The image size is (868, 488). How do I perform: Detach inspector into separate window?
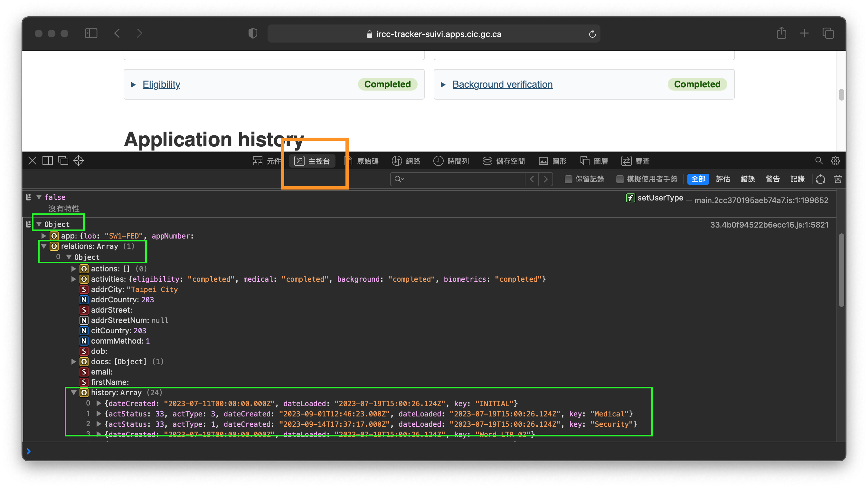point(63,161)
